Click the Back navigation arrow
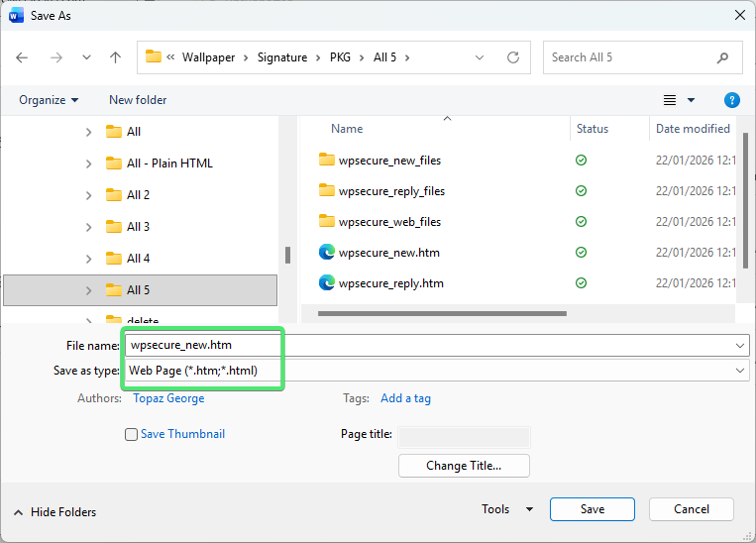The image size is (756, 543). pos(23,57)
